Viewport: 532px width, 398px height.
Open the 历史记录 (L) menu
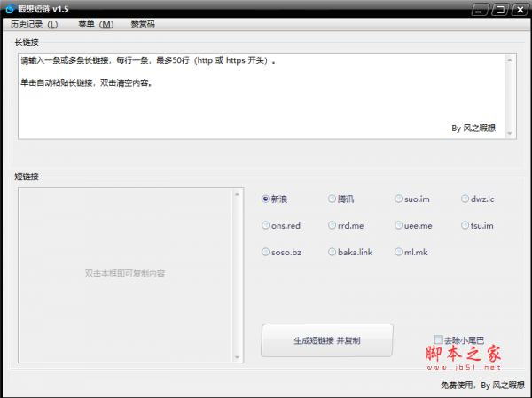tap(34, 25)
